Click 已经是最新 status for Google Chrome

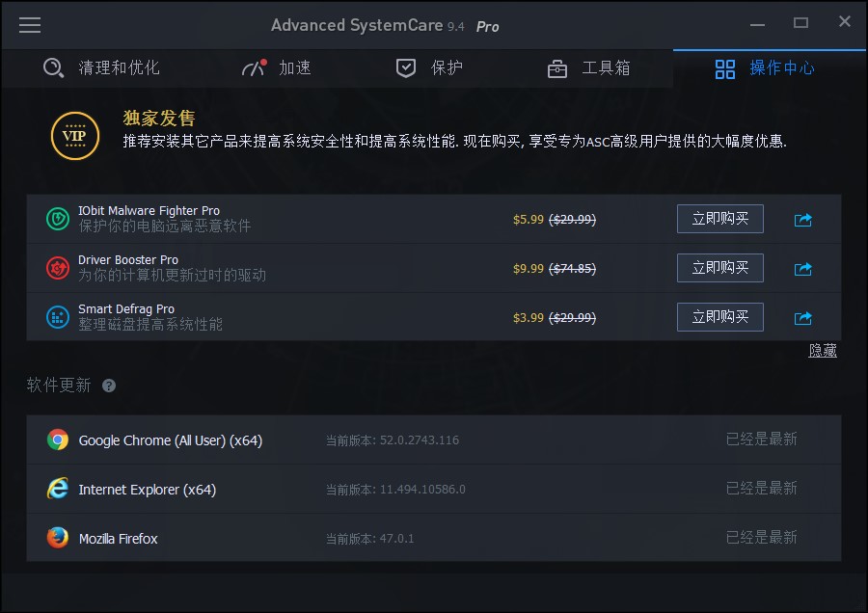761,440
